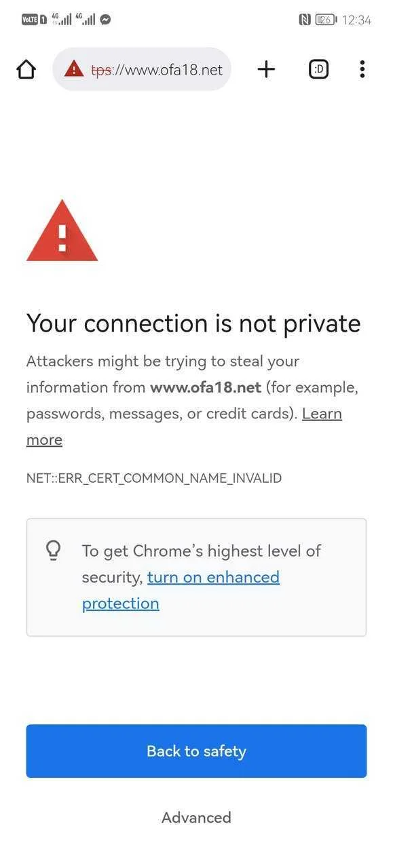Open Chrome three-dot overflow menu
This screenshot has height=868, width=393.
362,69
